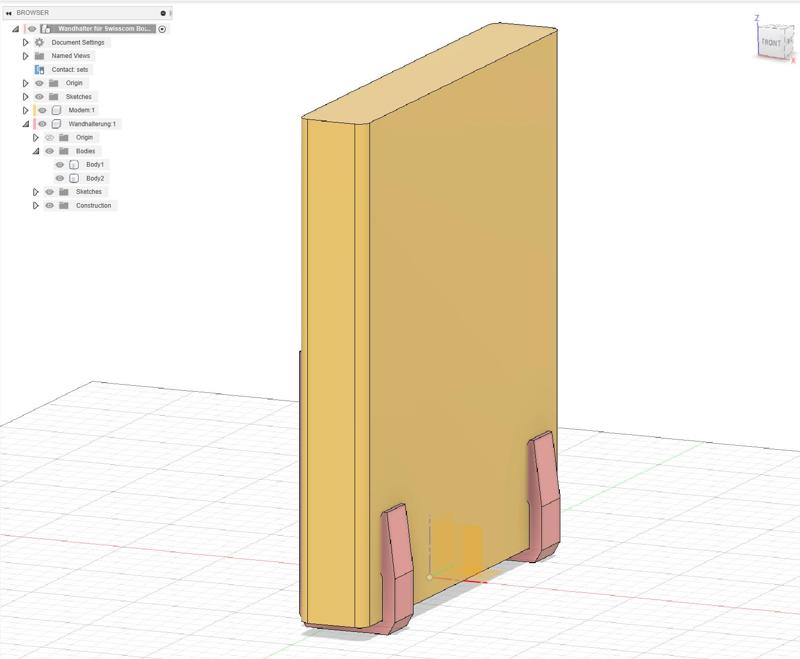Click the Construction folder icon
This screenshot has width=800, height=659.
(x=64, y=206)
